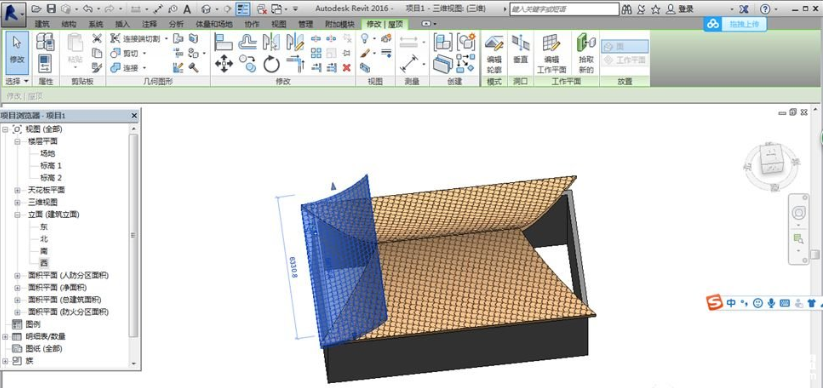Switch to the 注释 ribbon tab

click(149, 24)
